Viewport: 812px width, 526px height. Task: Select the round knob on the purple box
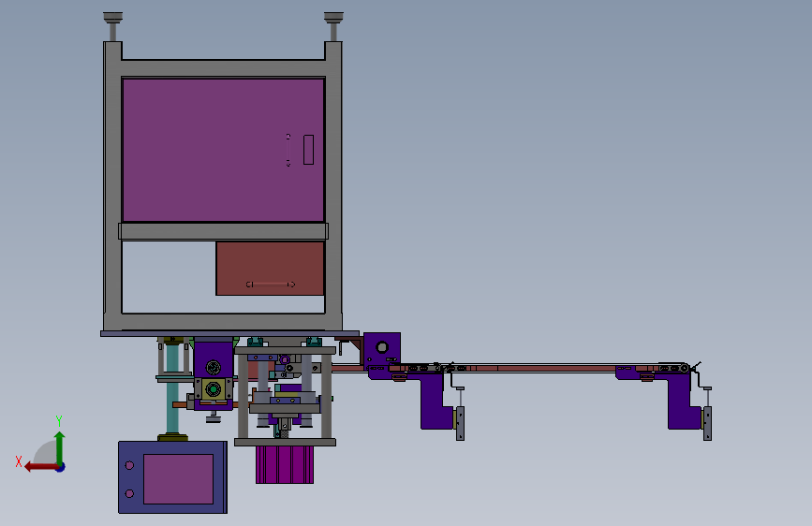click(382, 347)
